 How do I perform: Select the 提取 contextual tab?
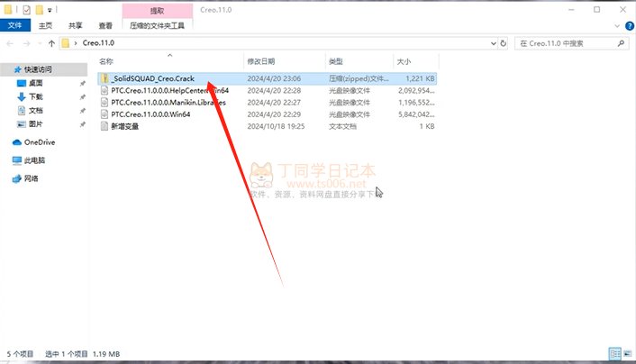[x=158, y=11]
